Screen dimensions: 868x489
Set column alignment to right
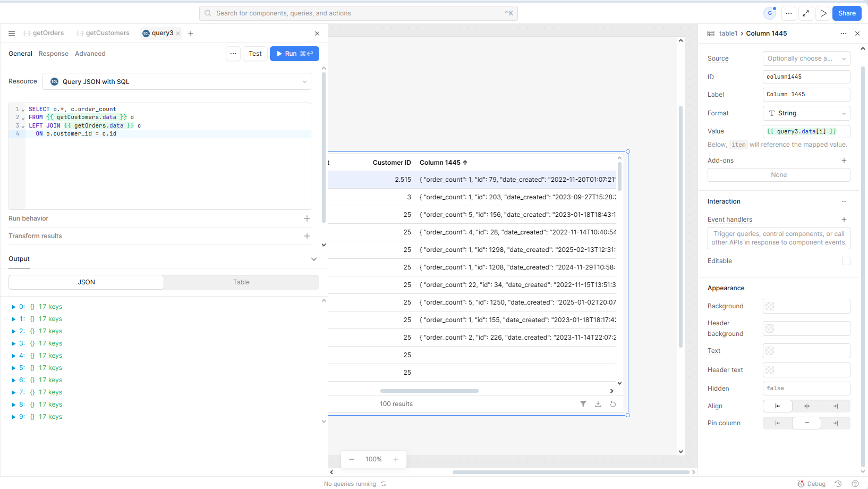pos(835,406)
